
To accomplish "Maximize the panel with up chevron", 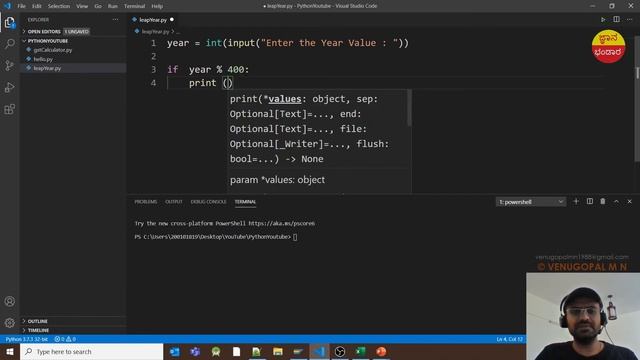I will click(x=616, y=202).
